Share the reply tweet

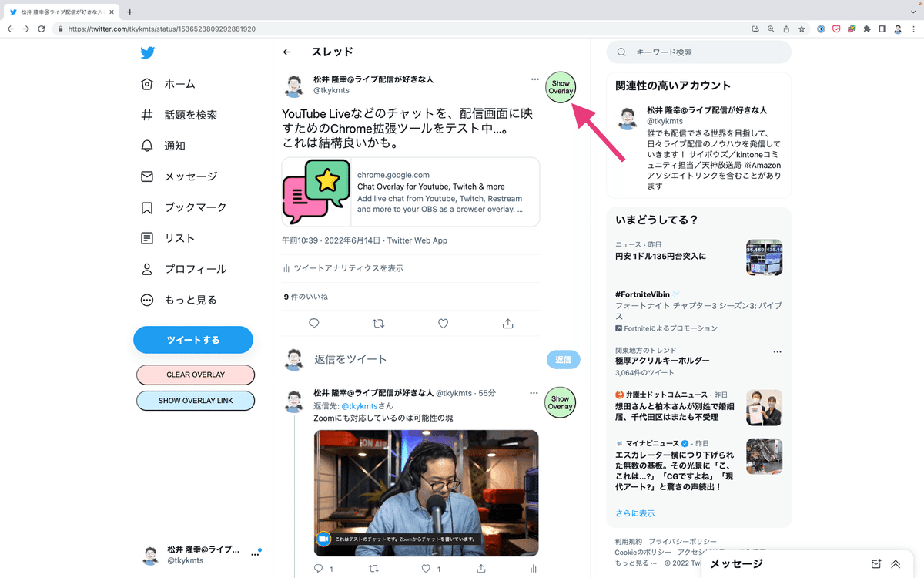pyautogui.click(x=480, y=569)
